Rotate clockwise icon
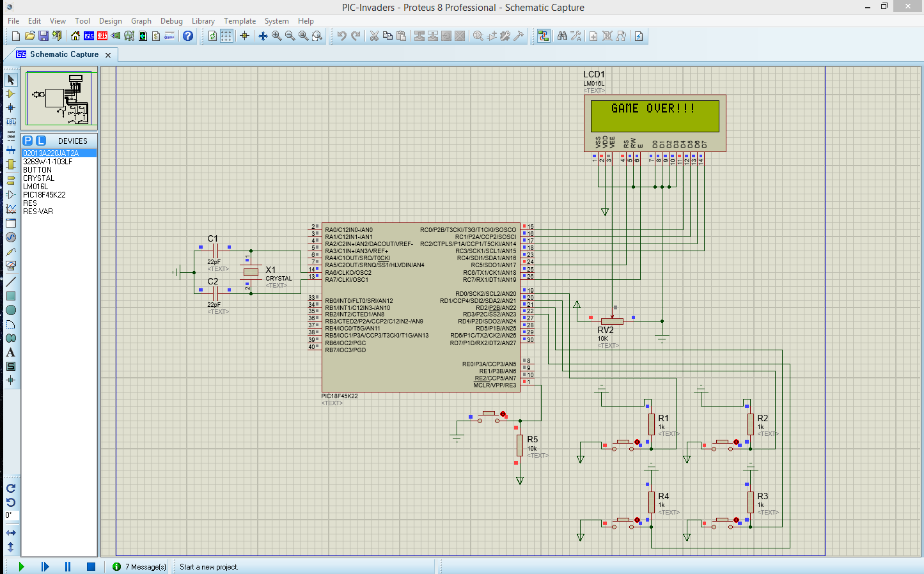Image resolution: width=924 pixels, height=574 pixels. [x=11, y=488]
